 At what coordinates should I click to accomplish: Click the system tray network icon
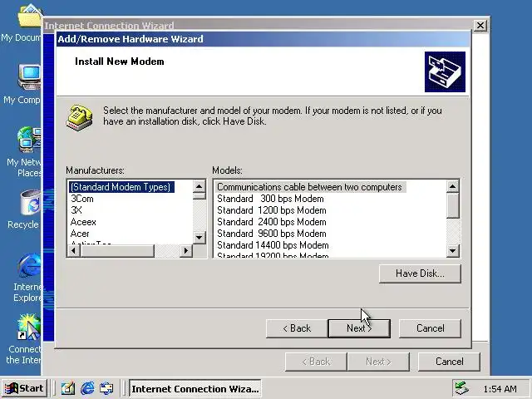pyautogui.click(x=462, y=388)
